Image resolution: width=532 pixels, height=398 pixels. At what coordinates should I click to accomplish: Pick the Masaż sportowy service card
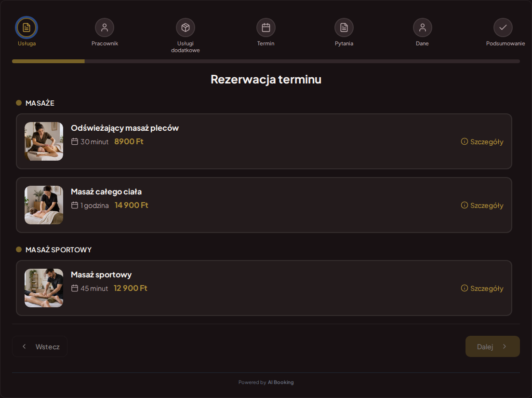coord(264,288)
